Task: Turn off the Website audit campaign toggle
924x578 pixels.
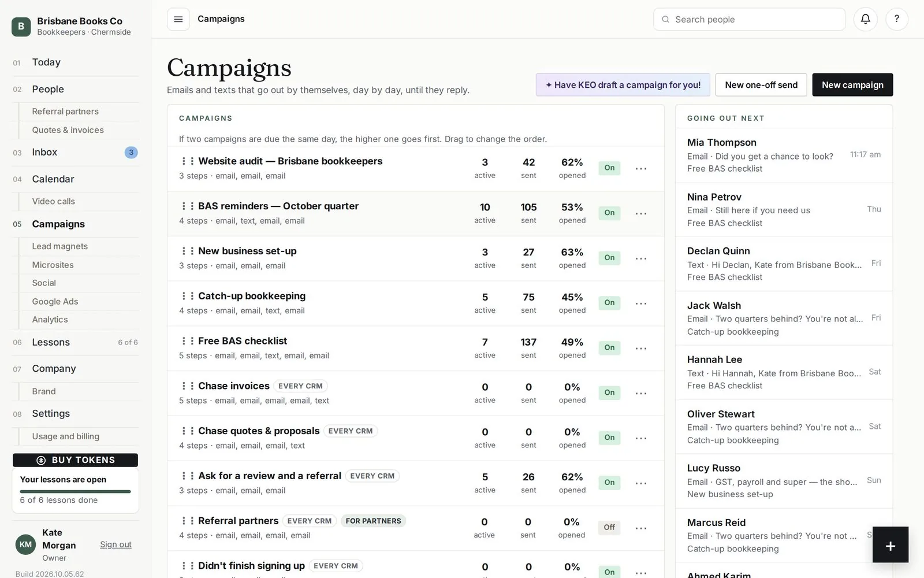Action: (x=609, y=168)
